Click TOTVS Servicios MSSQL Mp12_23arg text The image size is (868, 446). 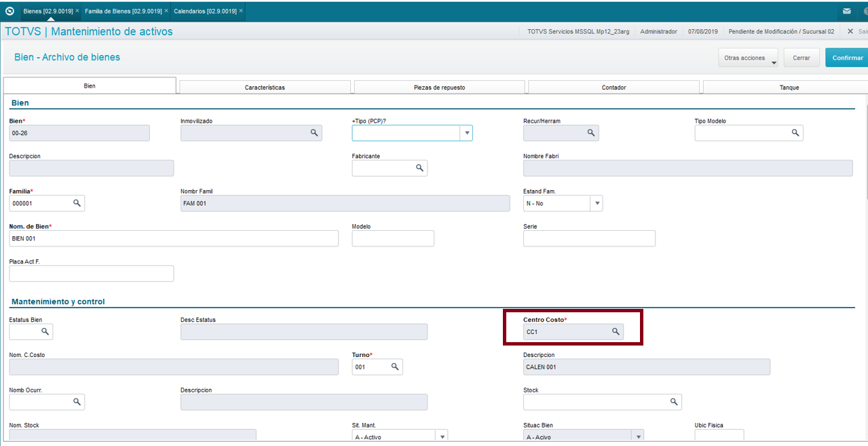tap(578, 31)
